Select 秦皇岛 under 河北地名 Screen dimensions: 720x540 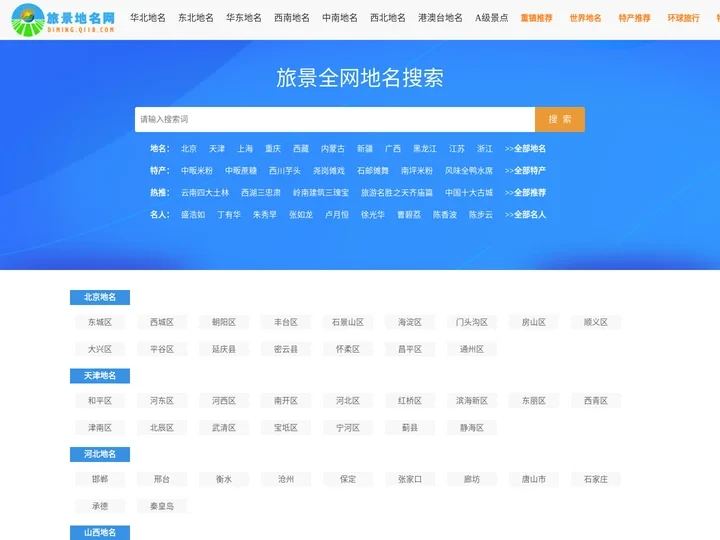pyautogui.click(x=162, y=506)
